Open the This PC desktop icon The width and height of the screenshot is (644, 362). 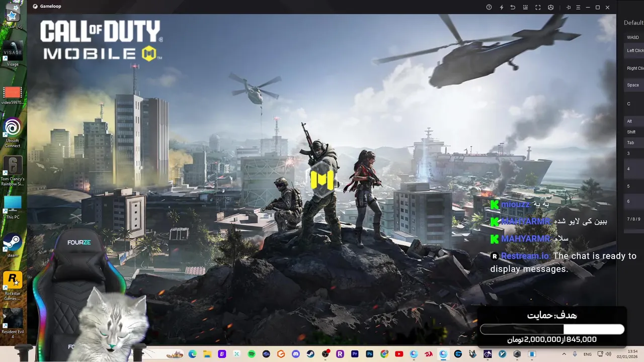[x=13, y=207]
